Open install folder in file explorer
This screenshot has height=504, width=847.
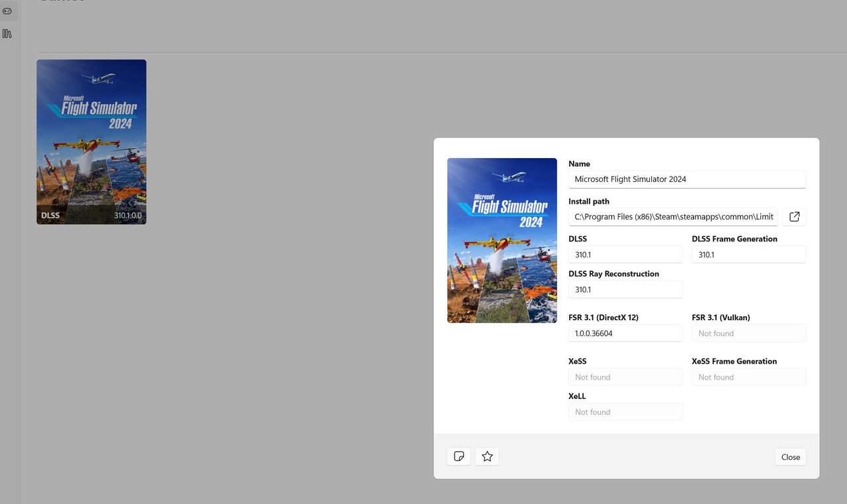point(794,217)
